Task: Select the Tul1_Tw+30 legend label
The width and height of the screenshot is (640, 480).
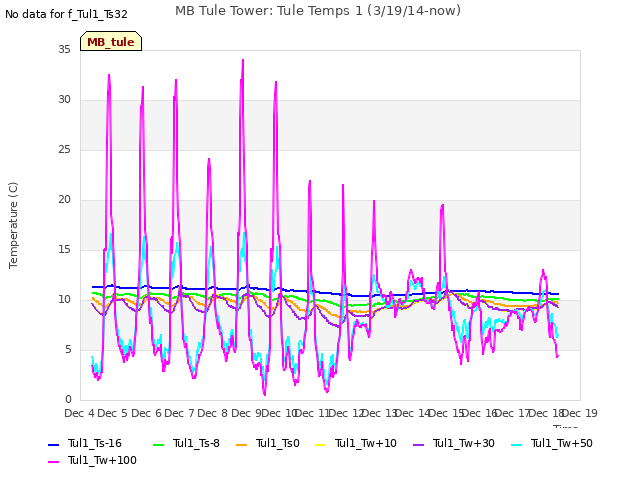Action: [464, 444]
